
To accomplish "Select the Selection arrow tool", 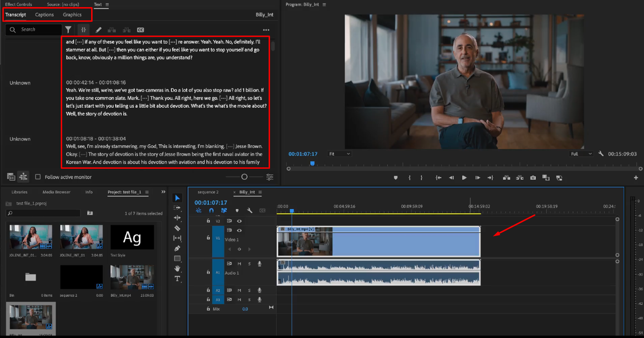I will (x=177, y=198).
